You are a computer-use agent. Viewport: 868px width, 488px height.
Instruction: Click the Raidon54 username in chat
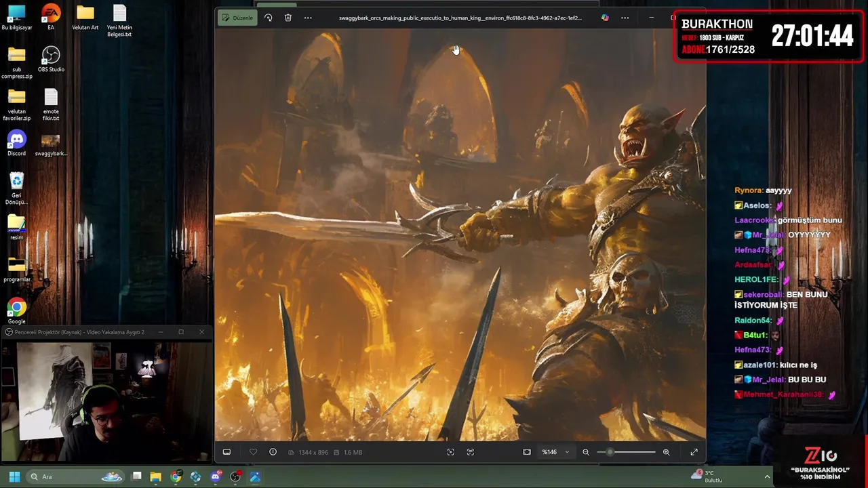tap(753, 321)
